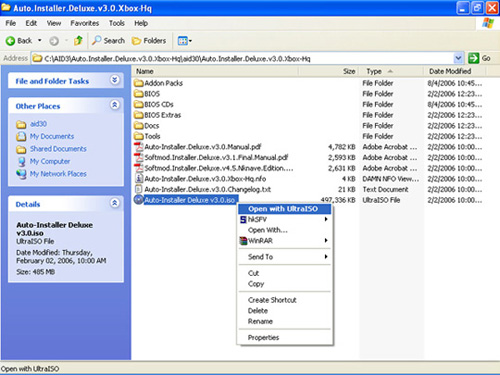The height and width of the screenshot is (375, 500).
Task: Select the Softmod v4.5 Nknave Edition PDF icon
Action: click(139, 168)
